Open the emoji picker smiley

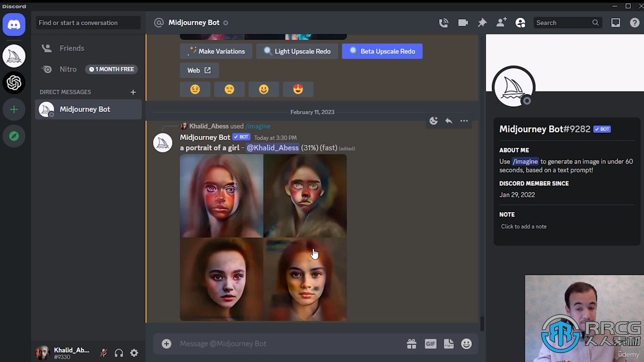pyautogui.click(x=467, y=344)
